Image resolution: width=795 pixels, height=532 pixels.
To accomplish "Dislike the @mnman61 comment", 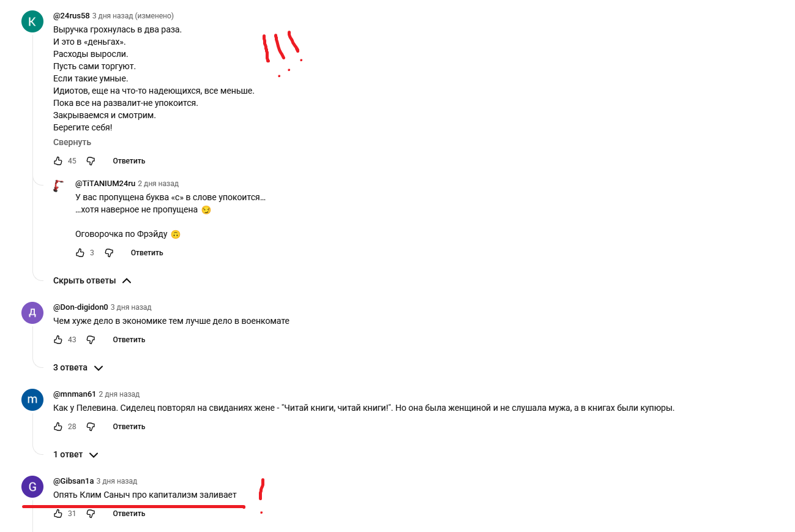I will click(x=91, y=427).
